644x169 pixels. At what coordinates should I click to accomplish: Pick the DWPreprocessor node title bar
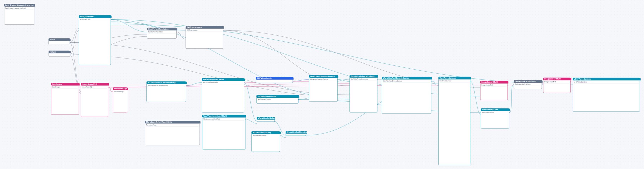click(x=205, y=27)
